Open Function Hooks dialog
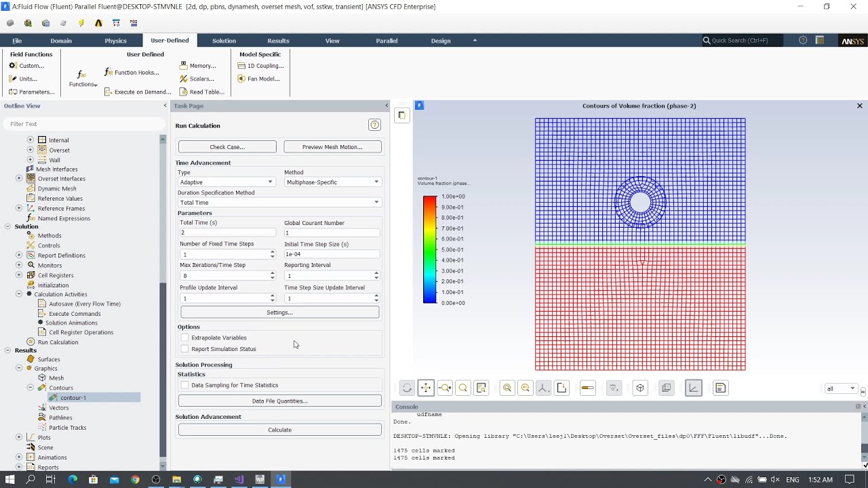 pyautogui.click(x=132, y=73)
